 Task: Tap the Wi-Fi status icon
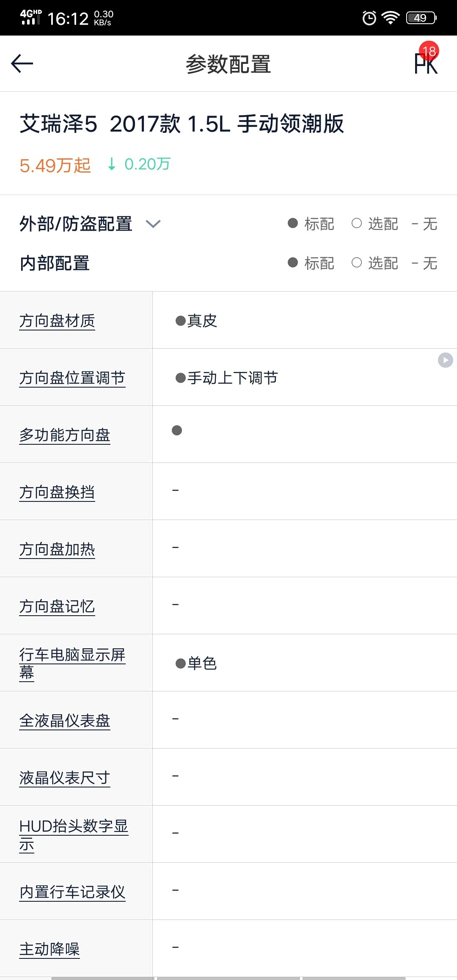(390, 18)
